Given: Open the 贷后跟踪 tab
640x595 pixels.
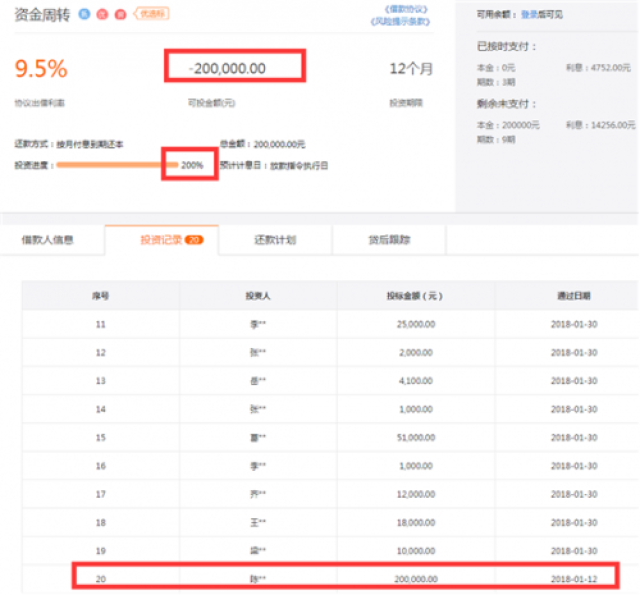Looking at the screenshot, I should 389,240.
